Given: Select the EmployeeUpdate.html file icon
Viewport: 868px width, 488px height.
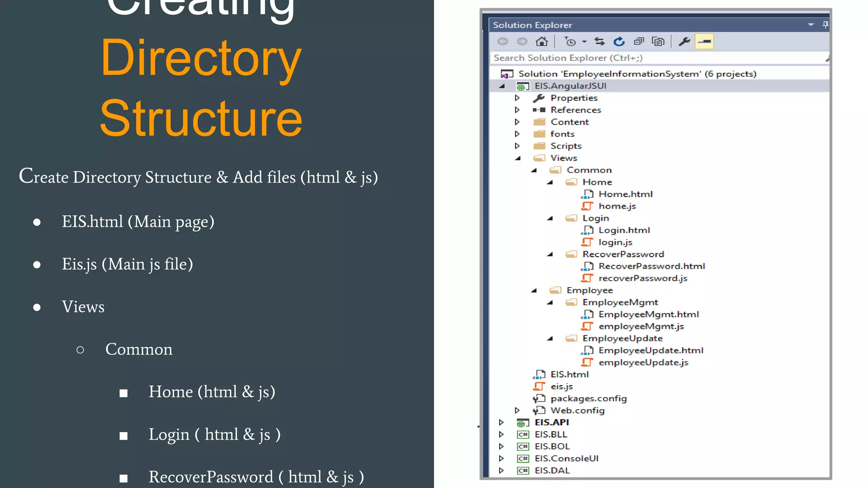Looking at the screenshot, I should [587, 351].
